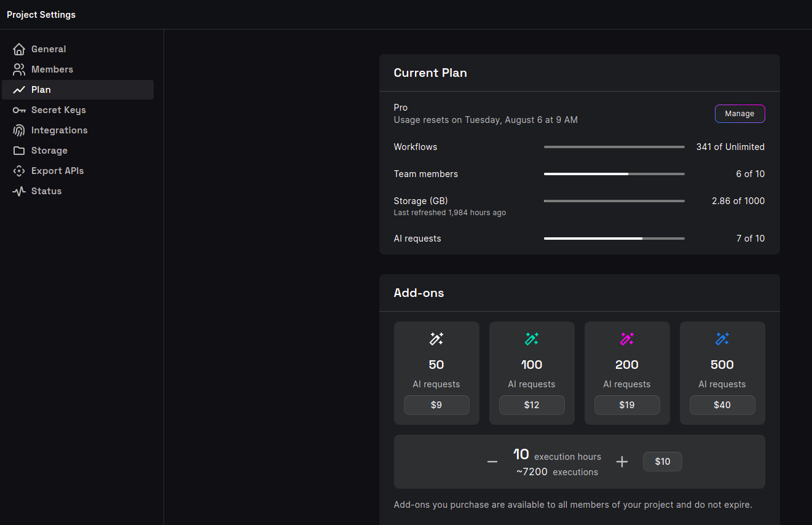This screenshot has height=525, width=812.
Task: Click the Status pulse icon
Action: 19,191
